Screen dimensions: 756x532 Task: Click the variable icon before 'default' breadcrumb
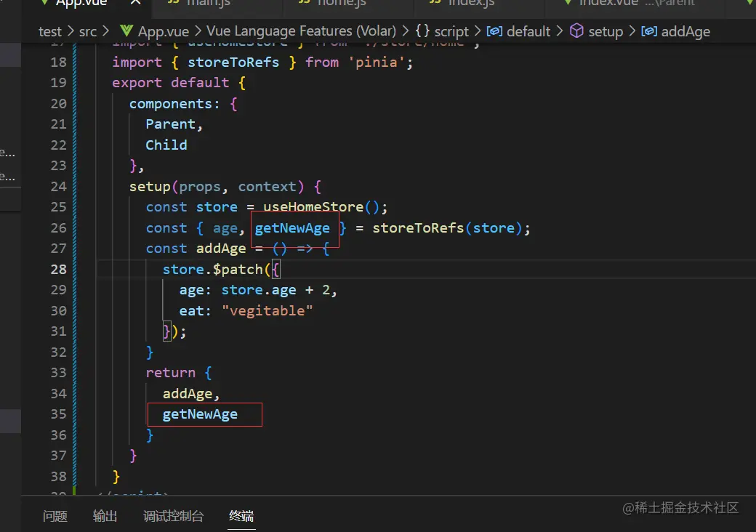pyautogui.click(x=494, y=31)
